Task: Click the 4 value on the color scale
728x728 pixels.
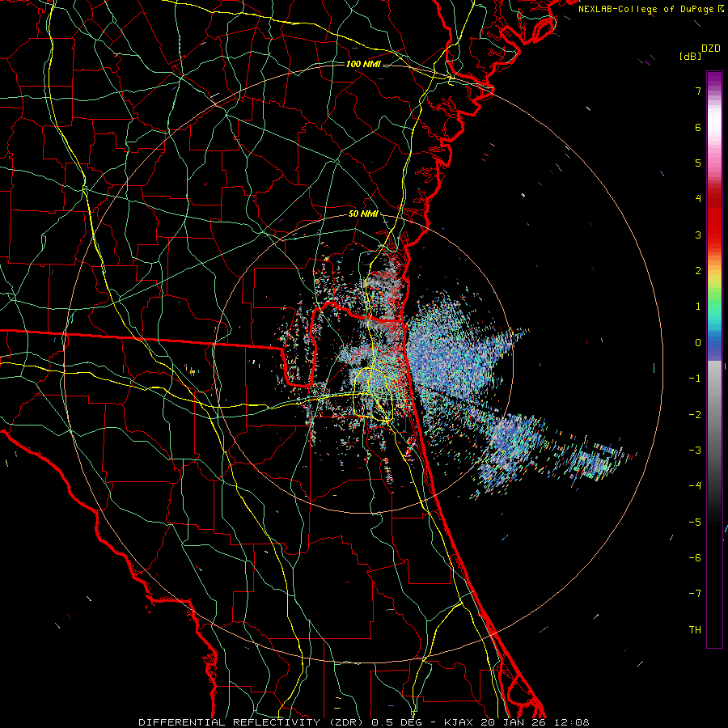Action: (698, 199)
